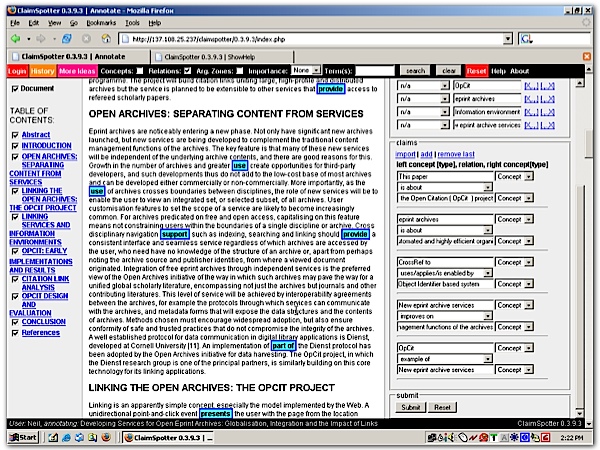Click the Firefox quick-launch taskbar icon
Image resolution: width=600 pixels, height=450 pixels.
point(106,437)
